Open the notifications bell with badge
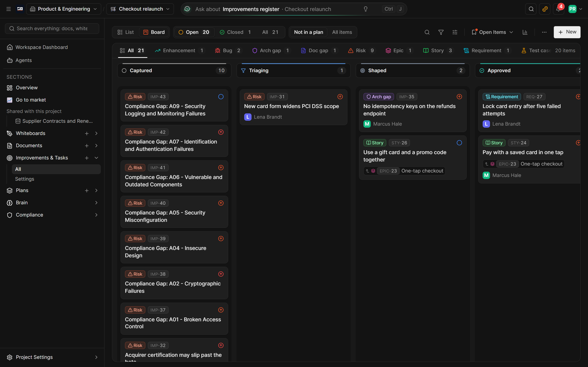588x367 pixels. [558, 9]
